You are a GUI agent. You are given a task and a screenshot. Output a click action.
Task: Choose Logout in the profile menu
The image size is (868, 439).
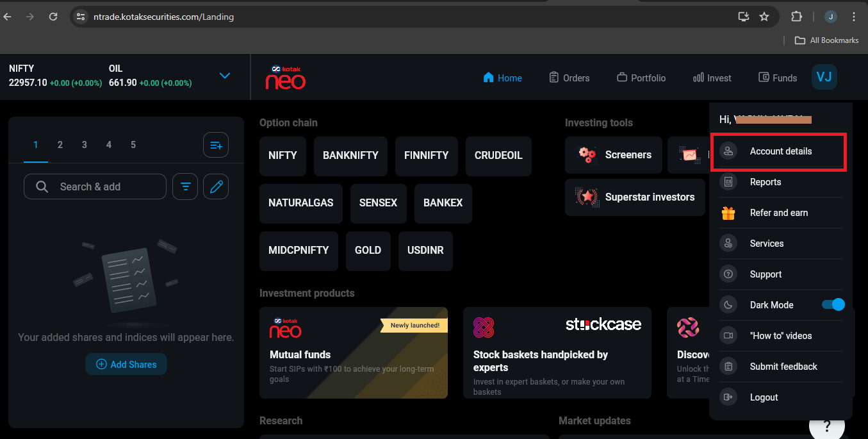(764, 397)
